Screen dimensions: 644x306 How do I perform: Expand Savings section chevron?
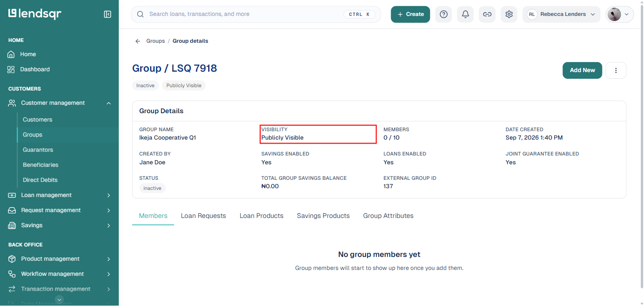coord(109,226)
